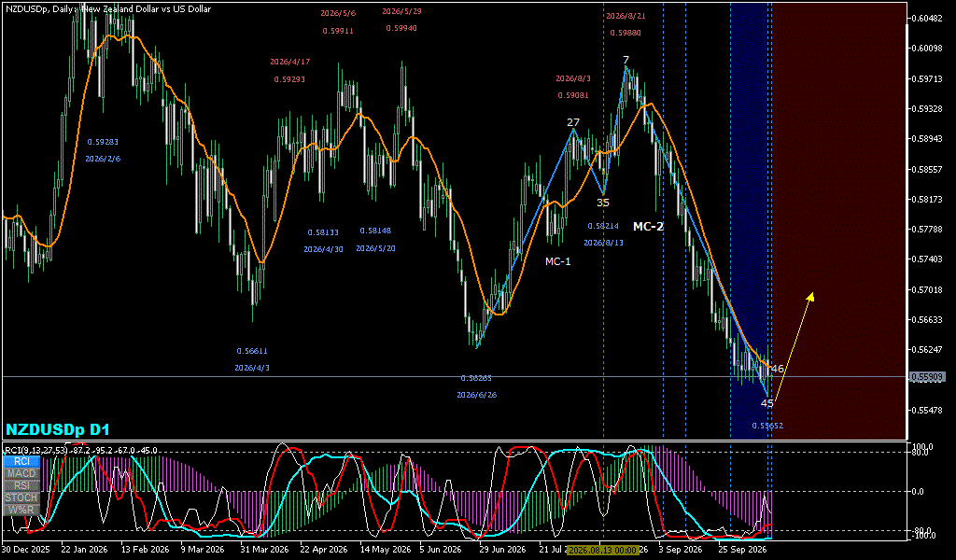Click the chart title 'NZDUSDp, Daily' text
The width and height of the screenshot is (956, 560).
point(37,9)
